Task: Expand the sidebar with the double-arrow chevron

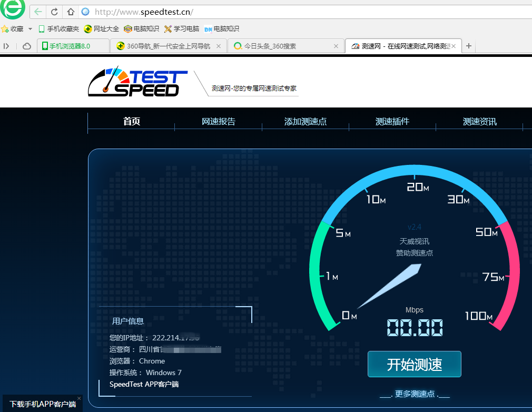Action: [6, 46]
